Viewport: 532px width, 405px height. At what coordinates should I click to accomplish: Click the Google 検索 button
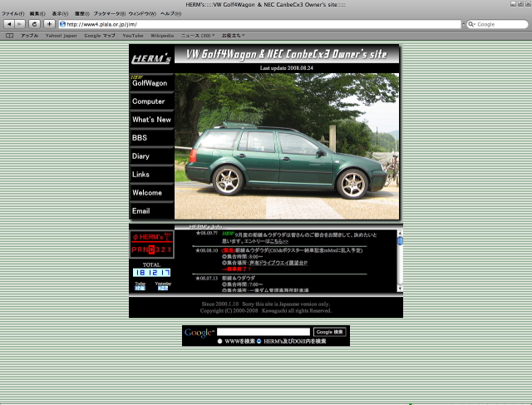(x=329, y=332)
